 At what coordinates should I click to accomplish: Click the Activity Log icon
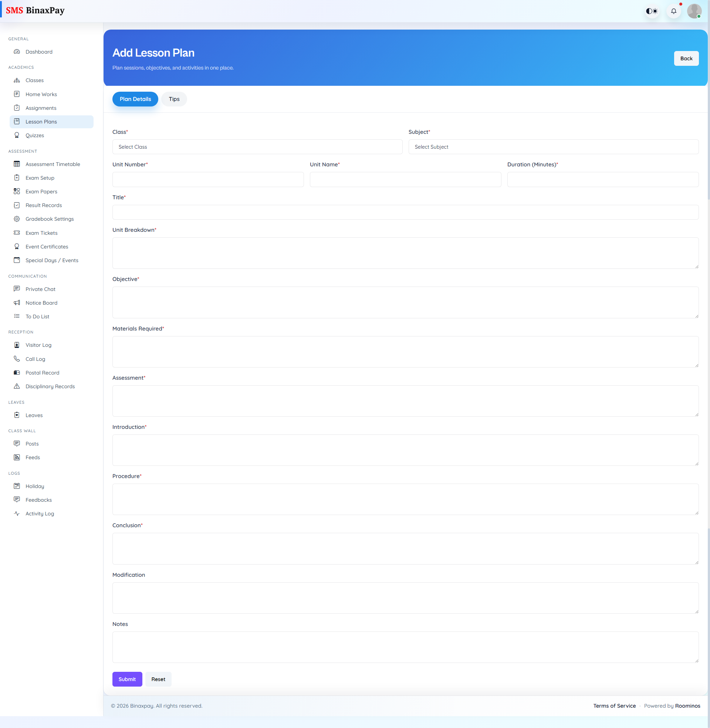pyautogui.click(x=17, y=513)
